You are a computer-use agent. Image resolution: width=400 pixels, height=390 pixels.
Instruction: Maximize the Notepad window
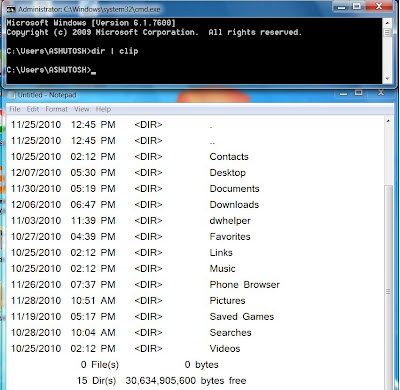[359, 93]
